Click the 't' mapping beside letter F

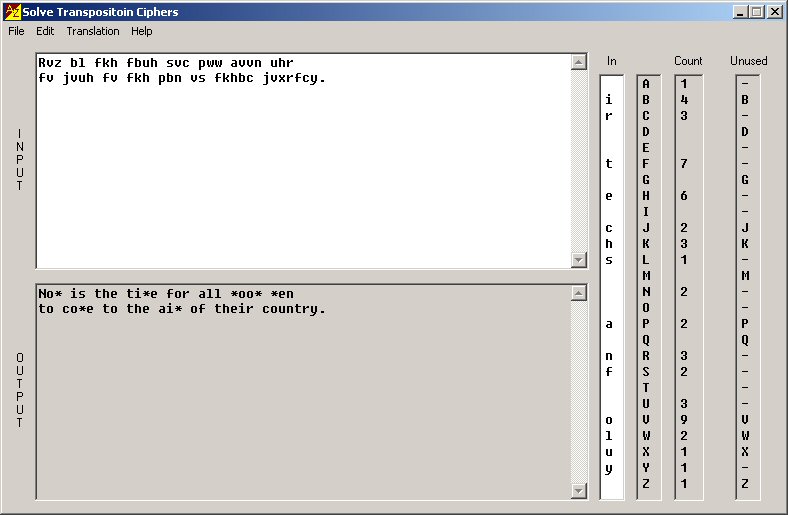609,164
